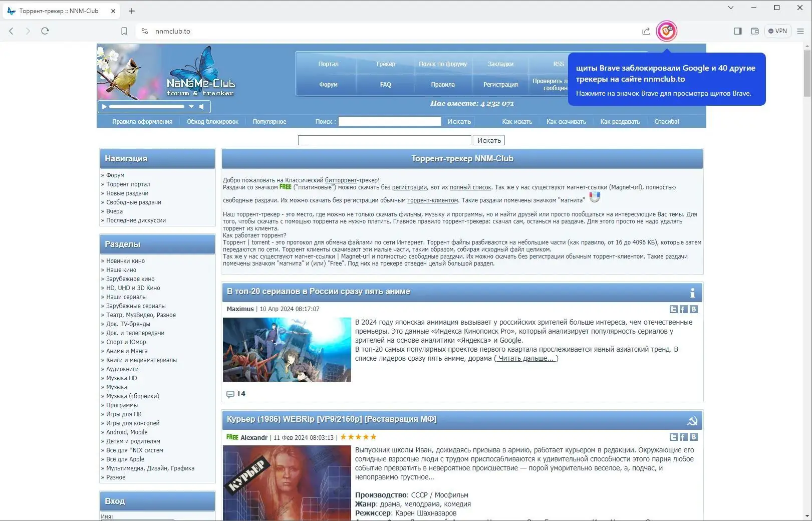Viewport: 812px width, 521px height.
Task: Open the Форум menu button in header
Action: 328,85
